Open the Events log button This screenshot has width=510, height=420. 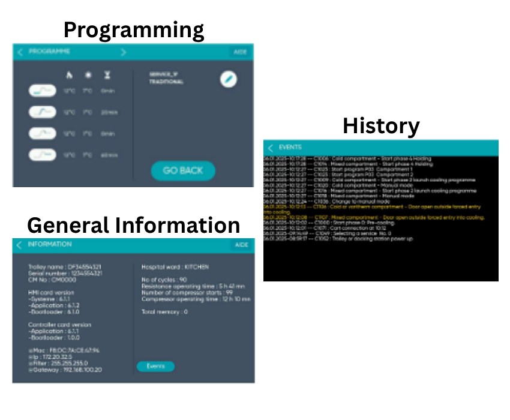155,367
